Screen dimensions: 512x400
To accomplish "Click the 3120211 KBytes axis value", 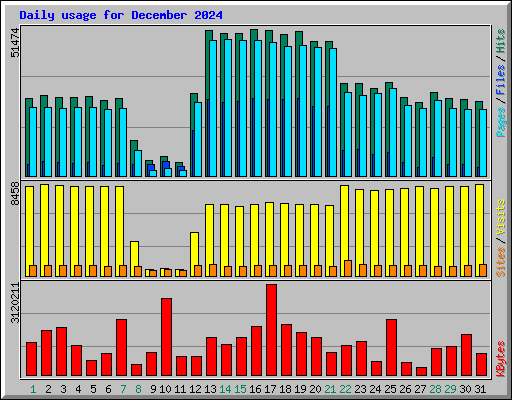I will [15, 303].
